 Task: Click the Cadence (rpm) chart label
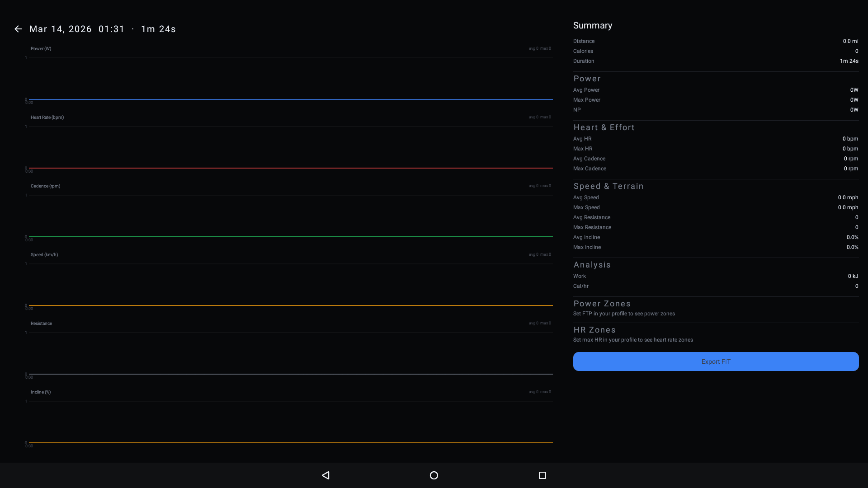click(x=45, y=186)
